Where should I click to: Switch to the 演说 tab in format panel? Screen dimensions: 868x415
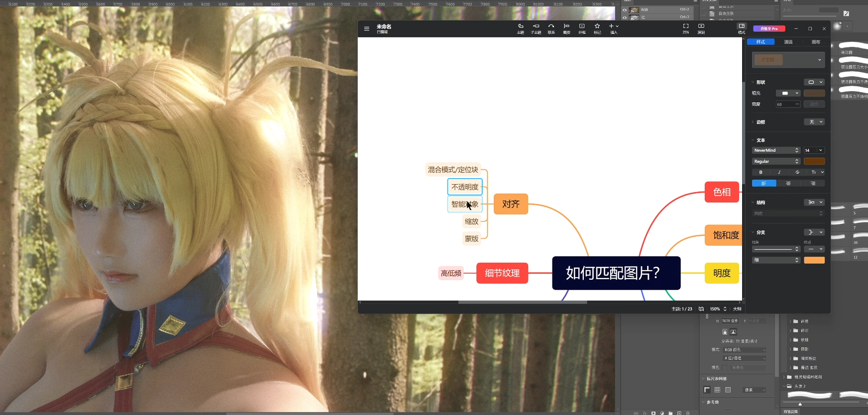[x=788, y=42]
